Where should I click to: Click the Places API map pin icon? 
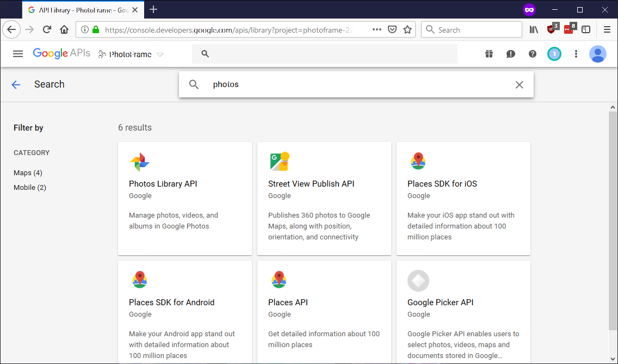coord(279,280)
